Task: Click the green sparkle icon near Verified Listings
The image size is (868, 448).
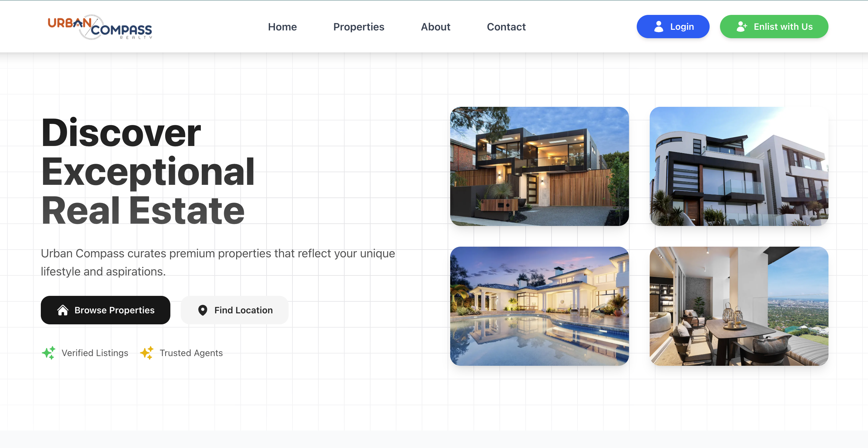Action: [49, 353]
